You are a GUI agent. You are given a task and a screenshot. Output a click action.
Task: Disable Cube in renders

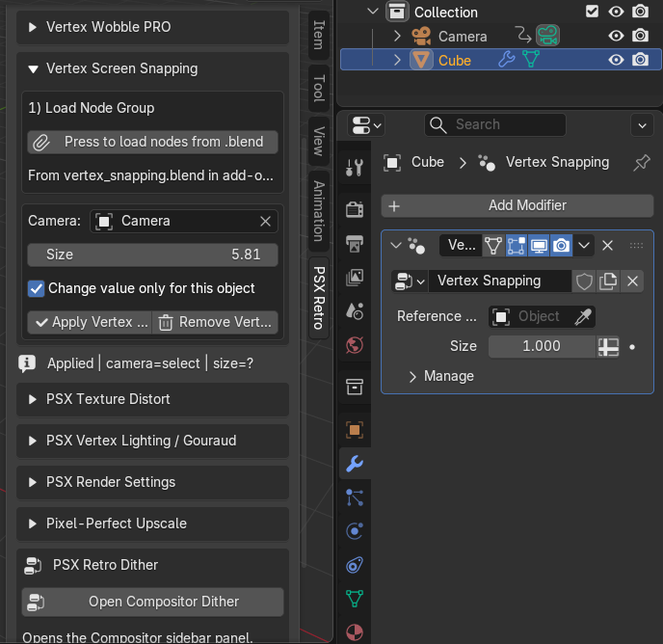[x=640, y=60]
